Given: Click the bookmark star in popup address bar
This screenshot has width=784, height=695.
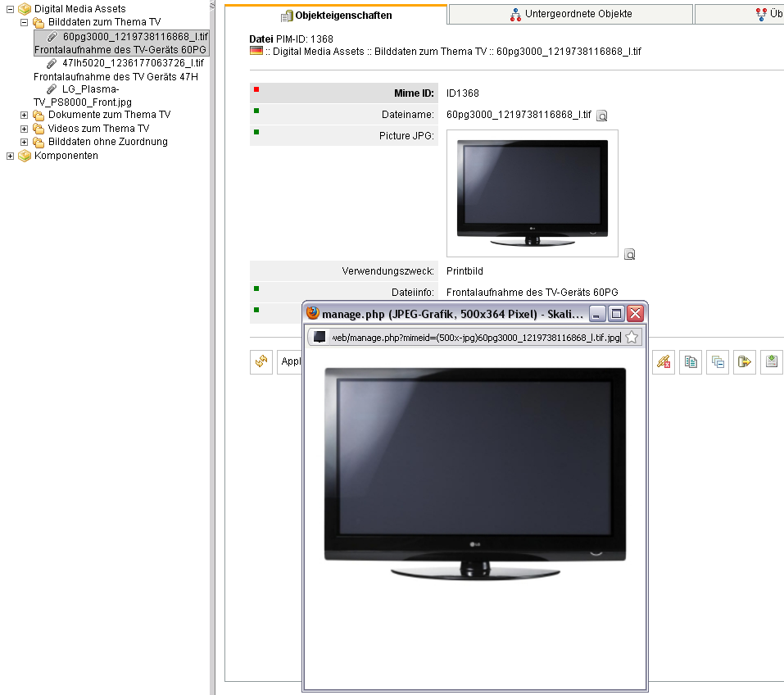Looking at the screenshot, I should point(632,338).
